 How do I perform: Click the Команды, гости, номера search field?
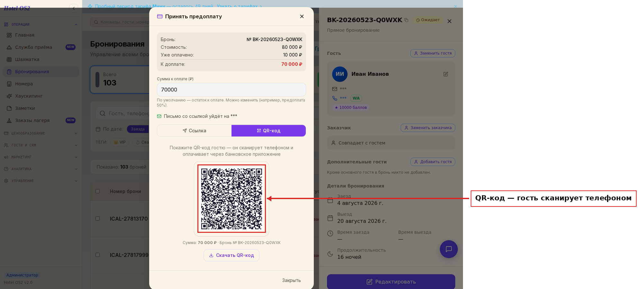click(x=120, y=22)
